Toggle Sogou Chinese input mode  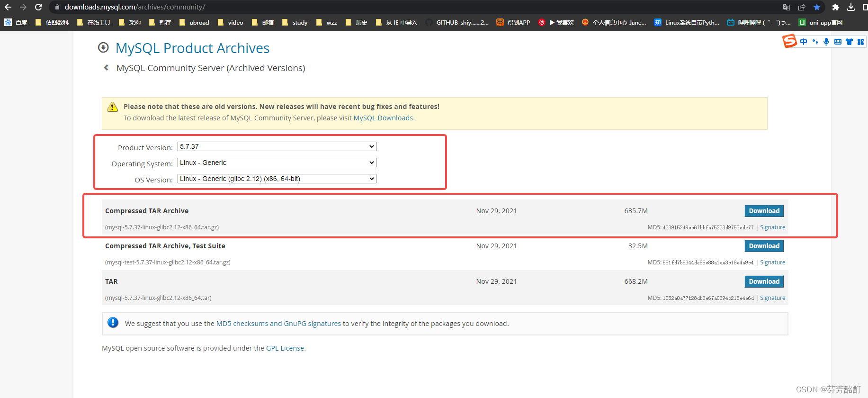tap(804, 42)
